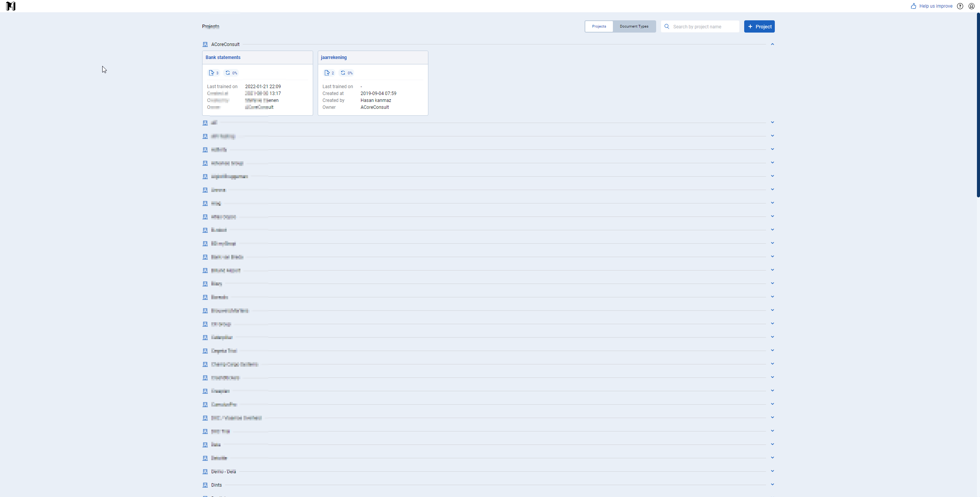Click the building icon beside Dints
Screen dimensions: 980x497
pyautogui.click(x=205, y=485)
